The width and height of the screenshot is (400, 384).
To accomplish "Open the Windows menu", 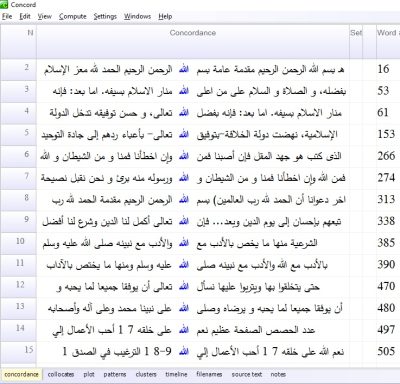I will (x=137, y=16).
